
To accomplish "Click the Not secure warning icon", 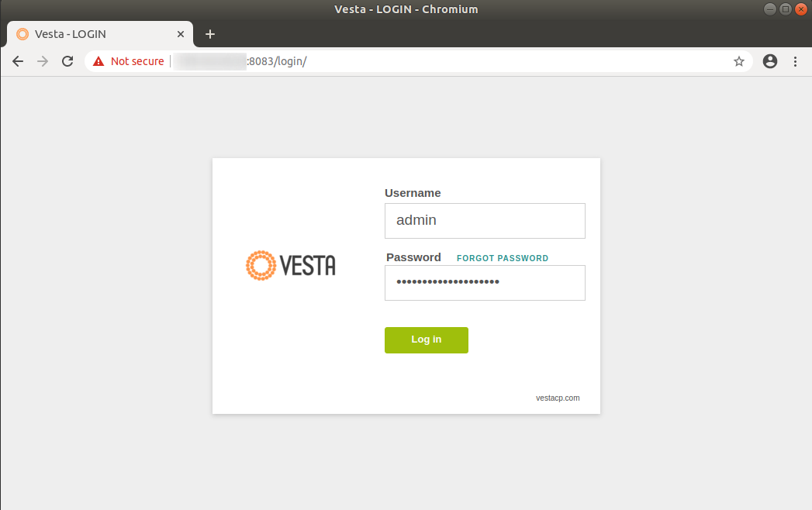I will [98, 61].
